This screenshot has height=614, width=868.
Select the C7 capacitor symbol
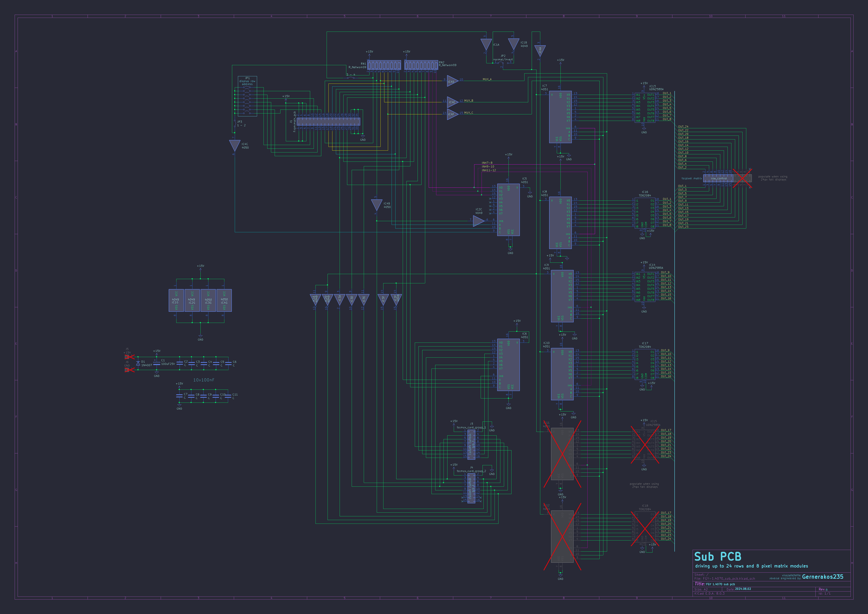pos(180,396)
